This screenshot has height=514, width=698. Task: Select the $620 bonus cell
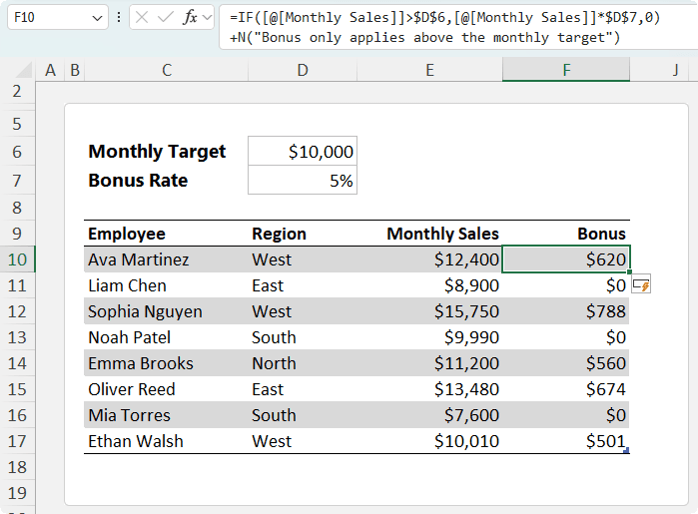566,259
